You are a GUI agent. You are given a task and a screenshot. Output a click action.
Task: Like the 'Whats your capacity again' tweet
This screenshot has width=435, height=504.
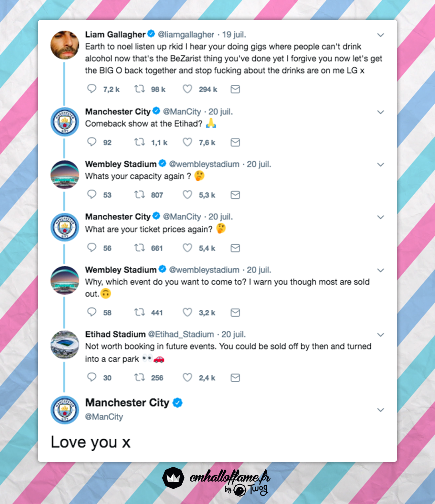(x=187, y=195)
